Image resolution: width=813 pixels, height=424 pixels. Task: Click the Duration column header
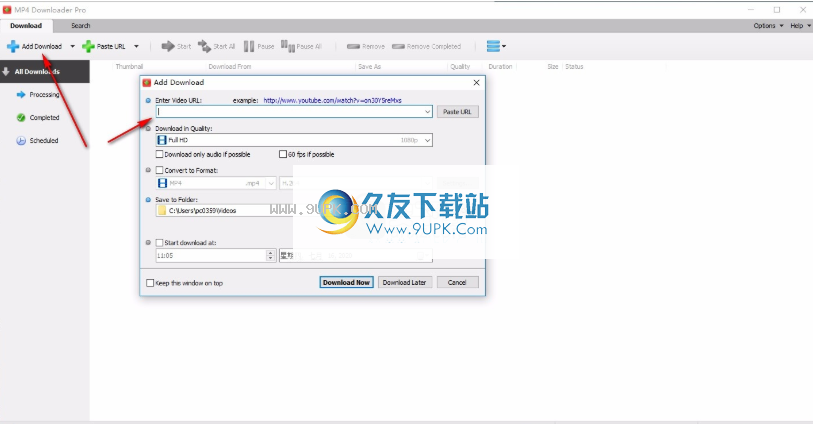click(500, 66)
